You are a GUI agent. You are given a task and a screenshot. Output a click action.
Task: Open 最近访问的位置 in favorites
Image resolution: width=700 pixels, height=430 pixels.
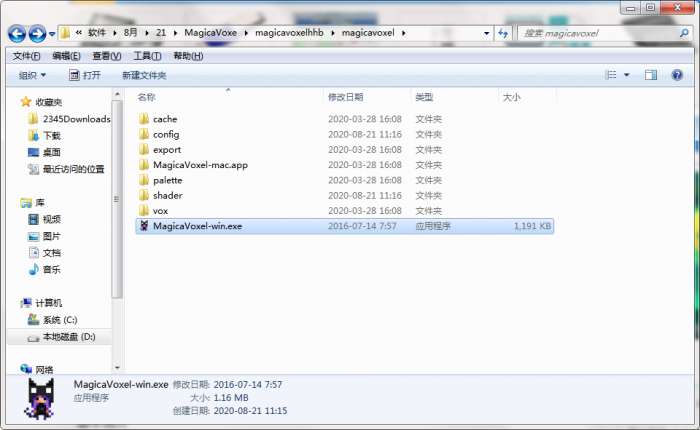[74, 169]
